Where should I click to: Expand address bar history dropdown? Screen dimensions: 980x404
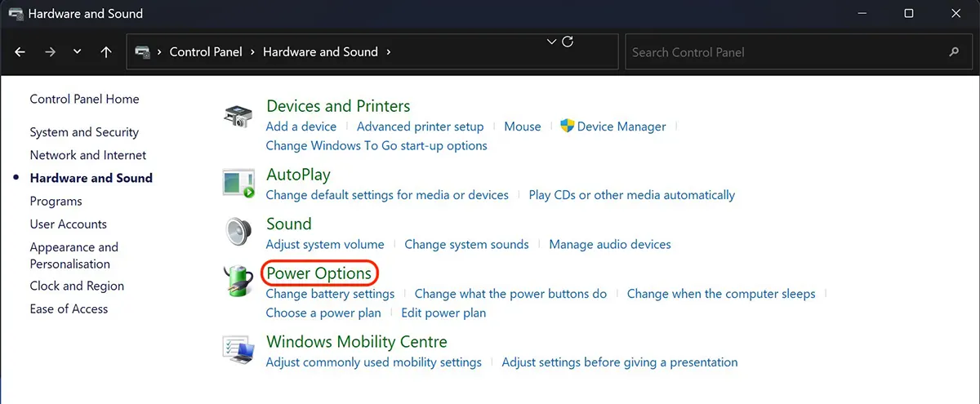click(551, 41)
